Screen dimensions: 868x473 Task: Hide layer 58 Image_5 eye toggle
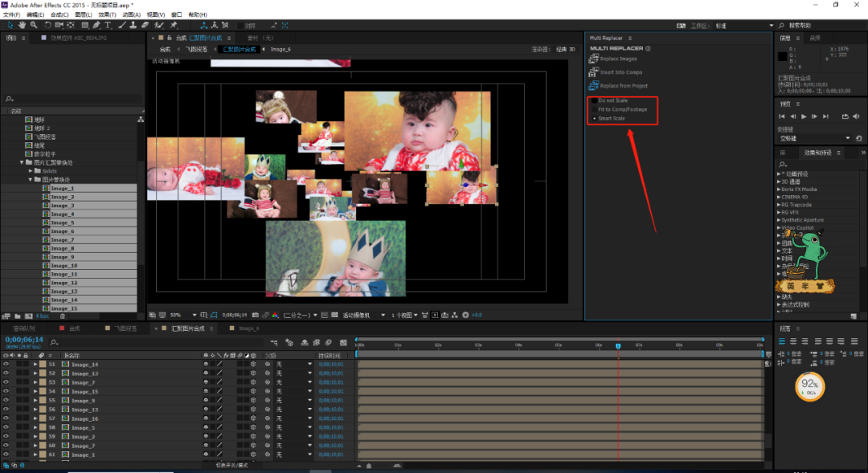6,428
